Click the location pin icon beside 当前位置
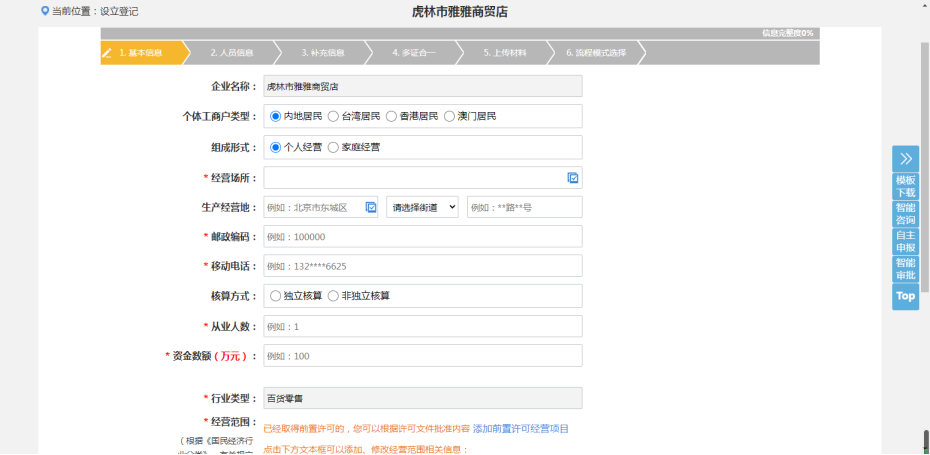Viewport: 930px width, 455px height. [x=44, y=11]
